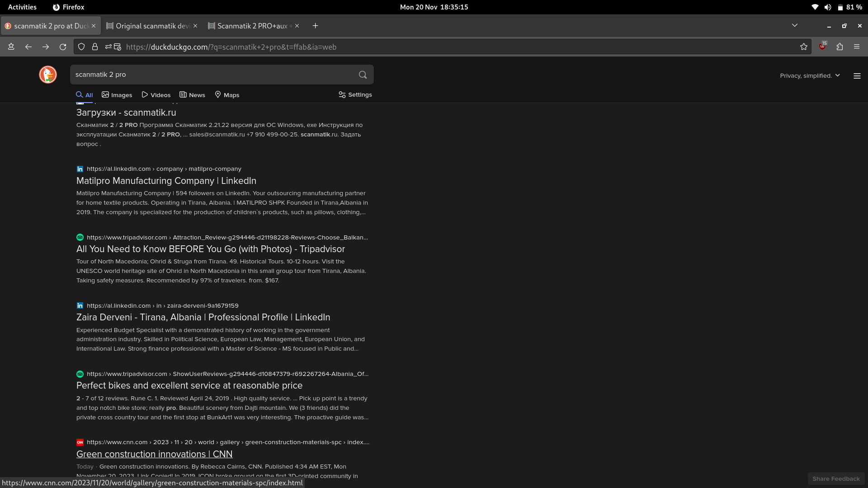Switch to the Images search tab
Screen dimensions: 868x488
[117, 95]
